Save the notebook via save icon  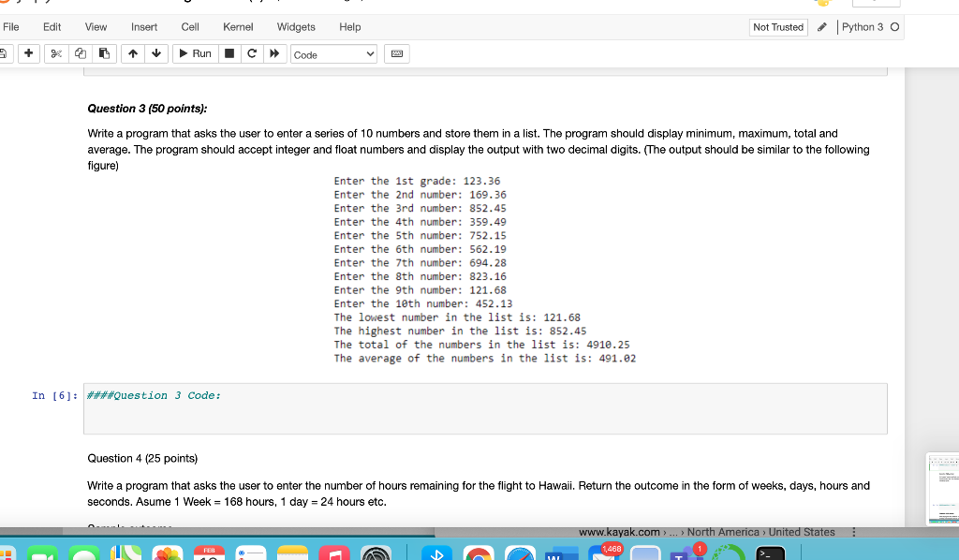pos(4,53)
